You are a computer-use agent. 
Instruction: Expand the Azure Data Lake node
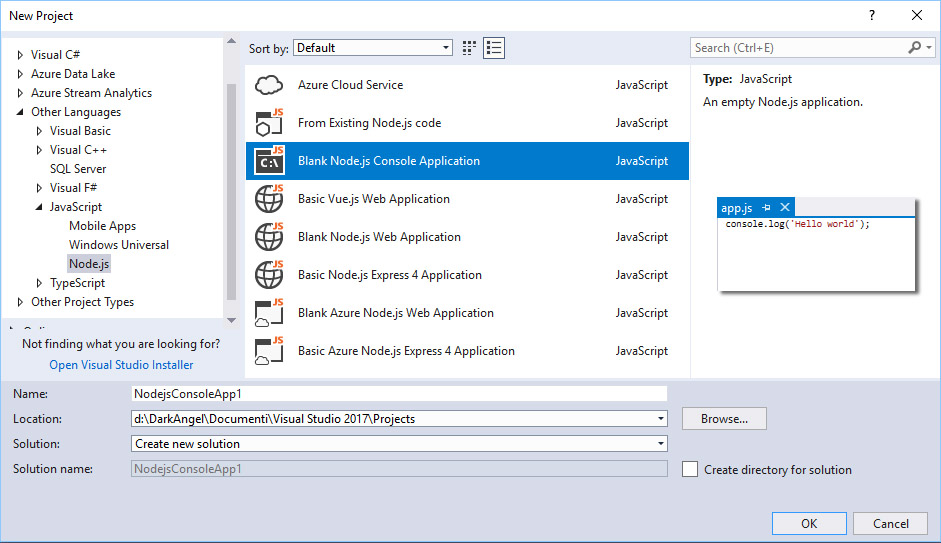pos(20,74)
